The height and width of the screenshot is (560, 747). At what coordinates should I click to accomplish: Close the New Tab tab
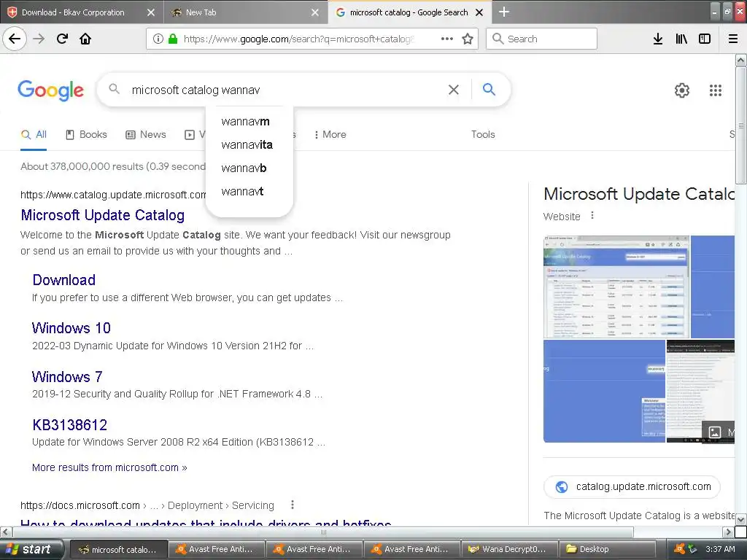[x=315, y=12]
